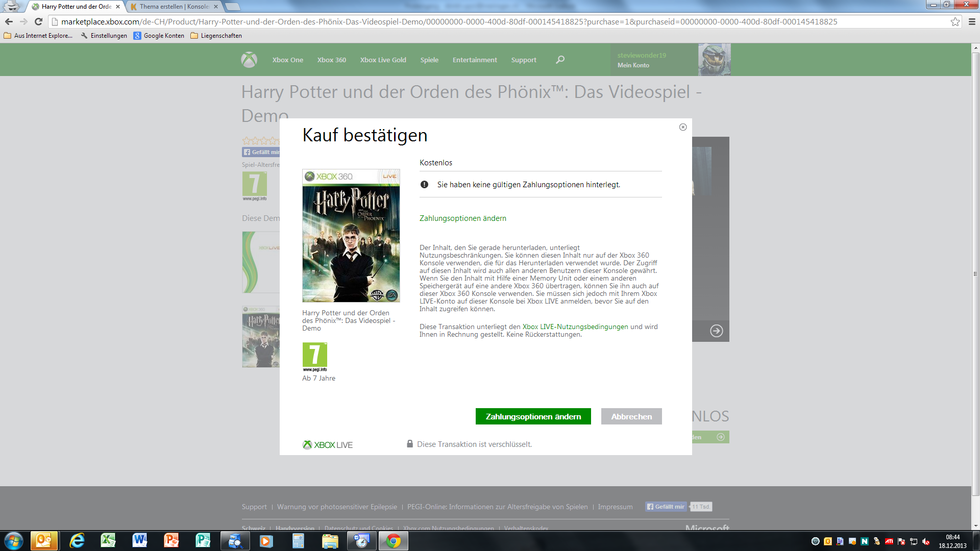Cancel the purchase with Abbrechen
The width and height of the screenshot is (980, 551).
(631, 416)
